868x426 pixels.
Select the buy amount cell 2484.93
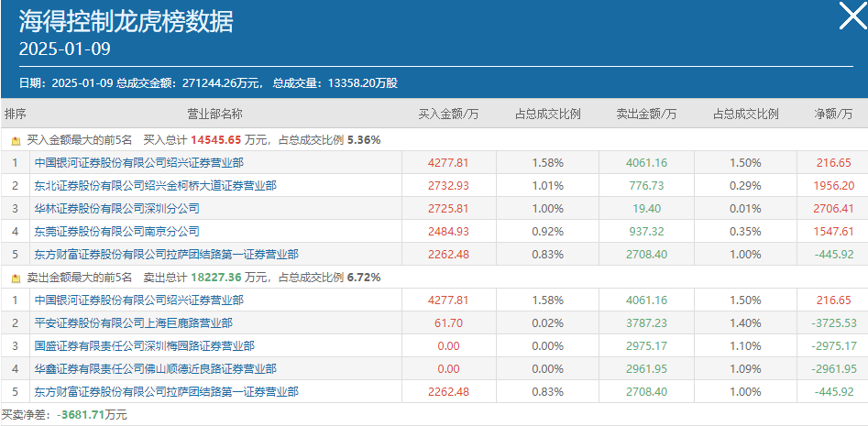tap(448, 231)
